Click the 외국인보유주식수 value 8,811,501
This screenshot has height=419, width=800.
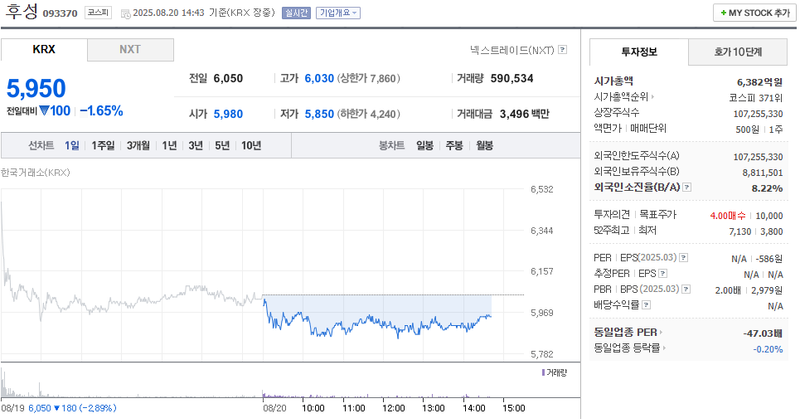[x=763, y=173]
